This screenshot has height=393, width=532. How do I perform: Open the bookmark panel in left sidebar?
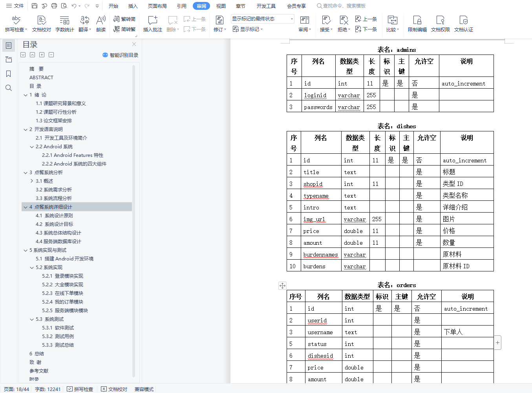9,74
